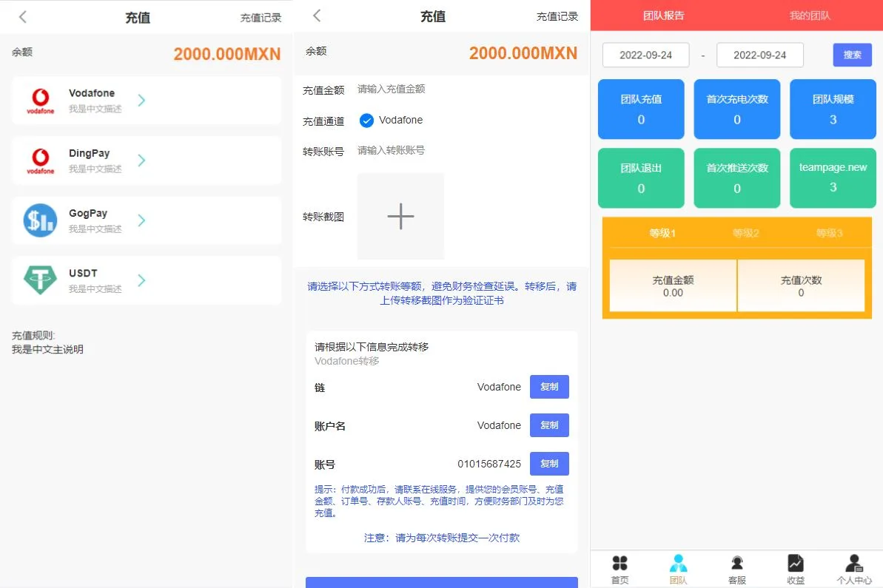Image resolution: width=883 pixels, height=588 pixels.
Task: Select the 等级3 level tab
Action: (829, 234)
